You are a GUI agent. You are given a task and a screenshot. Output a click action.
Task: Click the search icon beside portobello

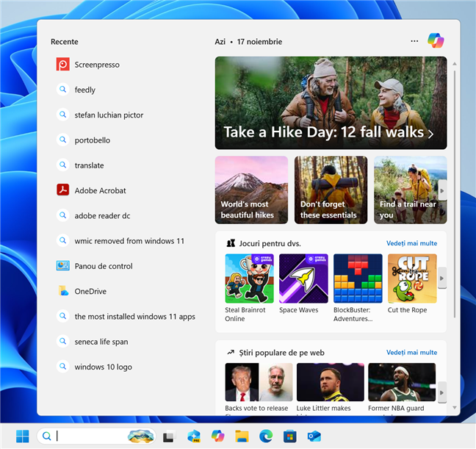pyautogui.click(x=63, y=140)
